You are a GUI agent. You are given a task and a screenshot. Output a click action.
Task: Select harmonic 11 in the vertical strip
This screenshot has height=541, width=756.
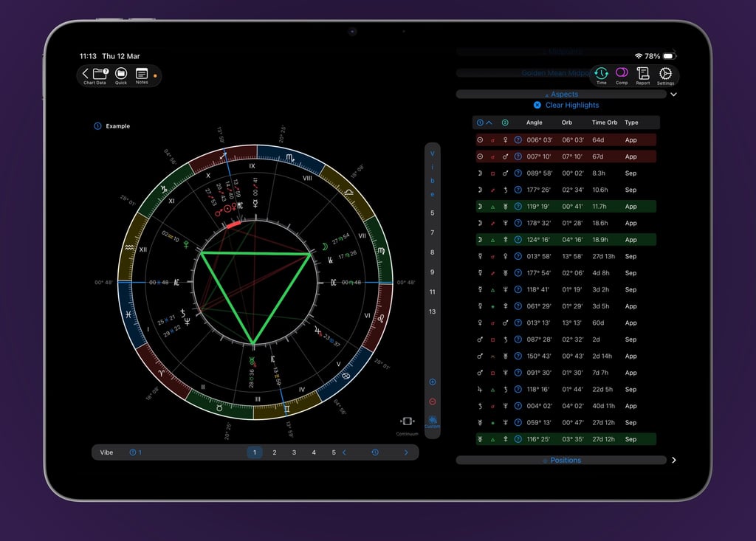click(433, 292)
